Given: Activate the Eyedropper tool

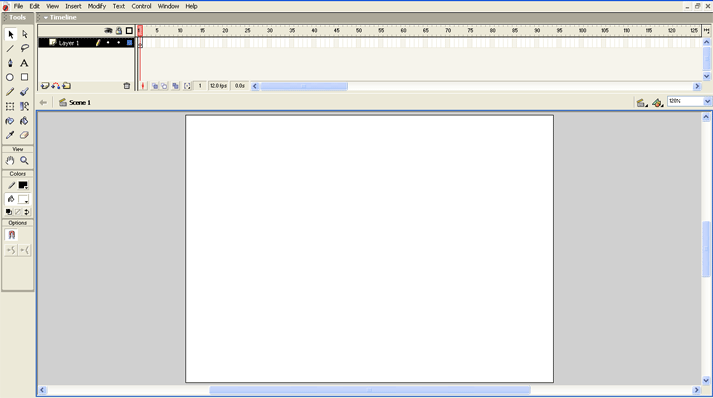Looking at the screenshot, I should point(10,135).
